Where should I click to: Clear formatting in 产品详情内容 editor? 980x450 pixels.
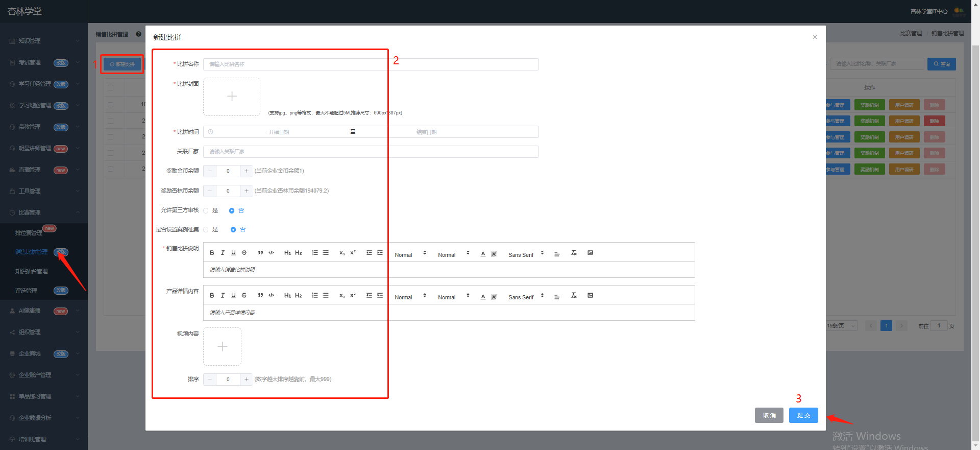(x=574, y=296)
